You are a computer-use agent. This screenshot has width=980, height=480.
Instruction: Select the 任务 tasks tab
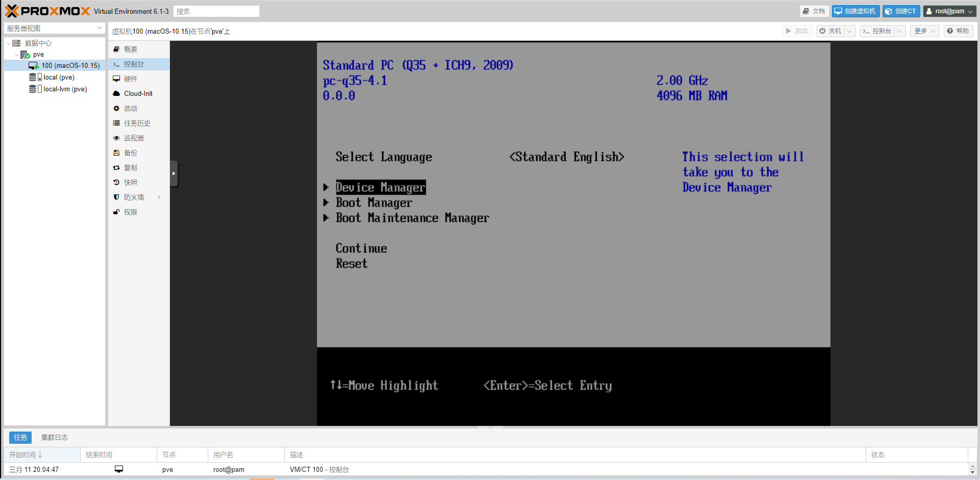pyautogui.click(x=20, y=438)
